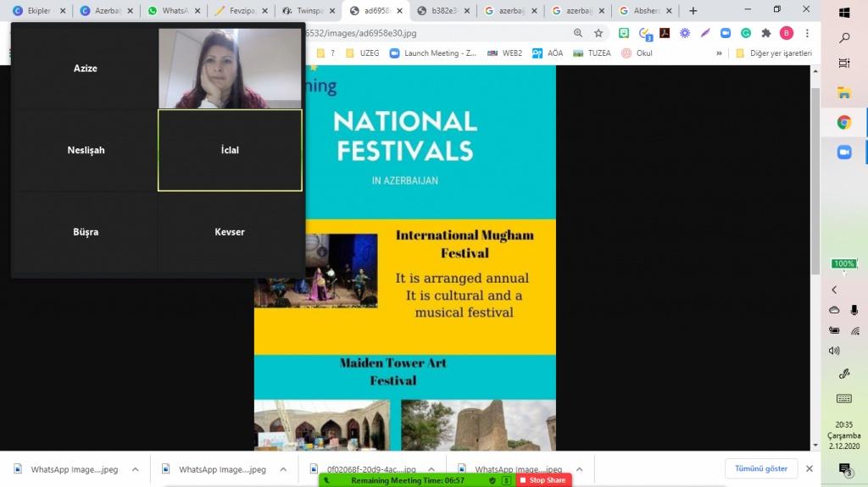Open the Chrome extensions puzzle icon
868x487 pixels.
pos(766,33)
